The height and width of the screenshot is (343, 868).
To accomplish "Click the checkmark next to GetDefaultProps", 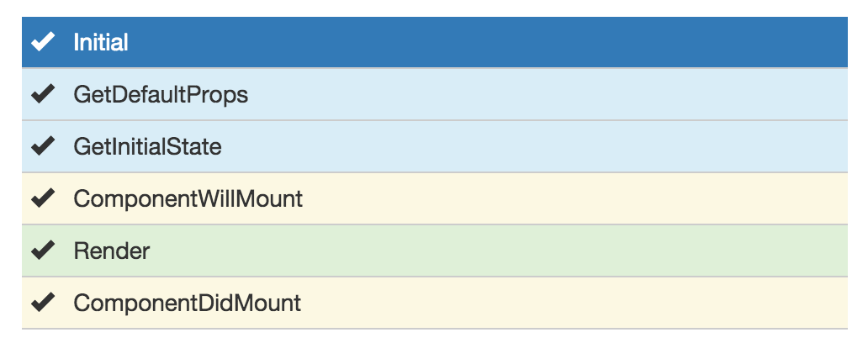I will pyautogui.click(x=43, y=94).
